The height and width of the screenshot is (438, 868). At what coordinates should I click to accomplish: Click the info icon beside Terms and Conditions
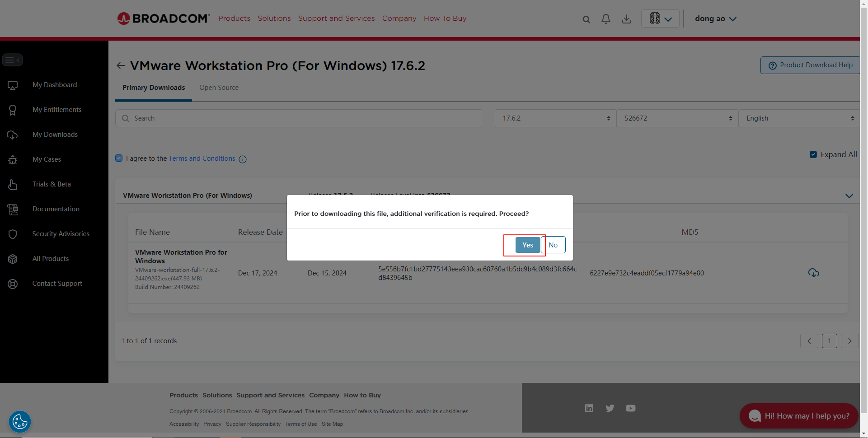click(x=243, y=159)
